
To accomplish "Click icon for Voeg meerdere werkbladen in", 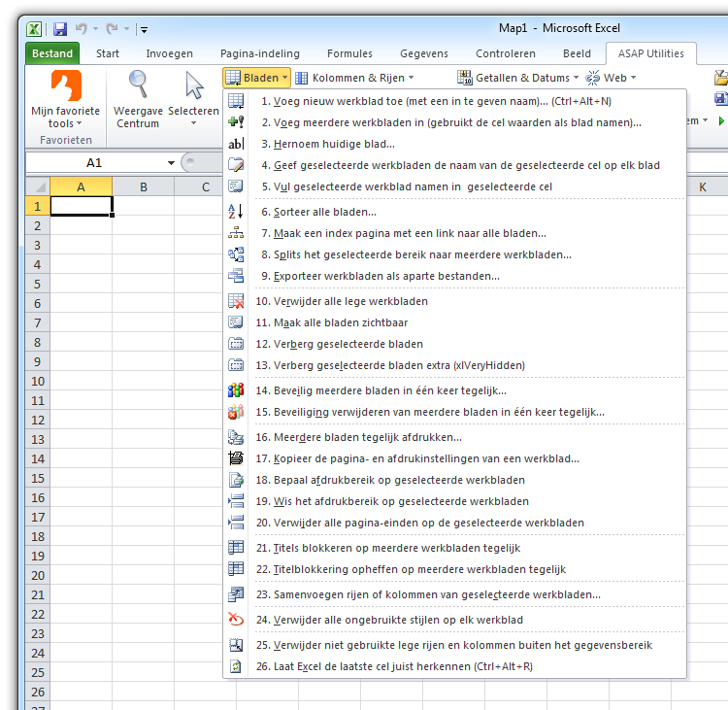I will pyautogui.click(x=236, y=122).
